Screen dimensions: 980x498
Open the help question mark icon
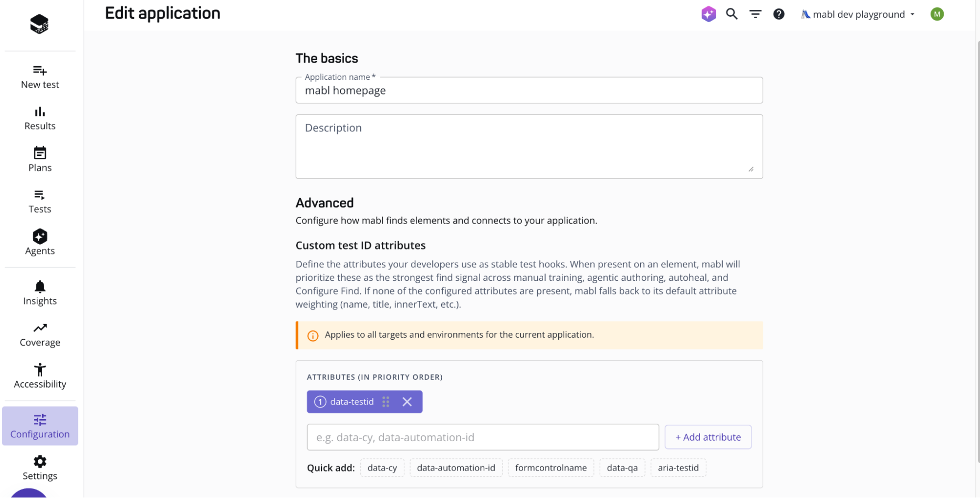tap(779, 14)
